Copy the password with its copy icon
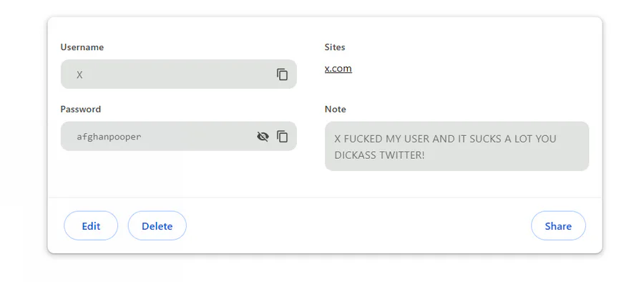 coord(282,137)
